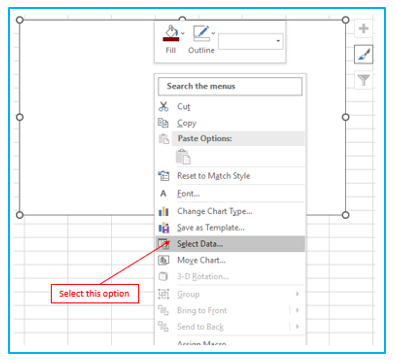The width and height of the screenshot is (395, 363).
Task: Click the Send to Back icon
Action: click(163, 327)
